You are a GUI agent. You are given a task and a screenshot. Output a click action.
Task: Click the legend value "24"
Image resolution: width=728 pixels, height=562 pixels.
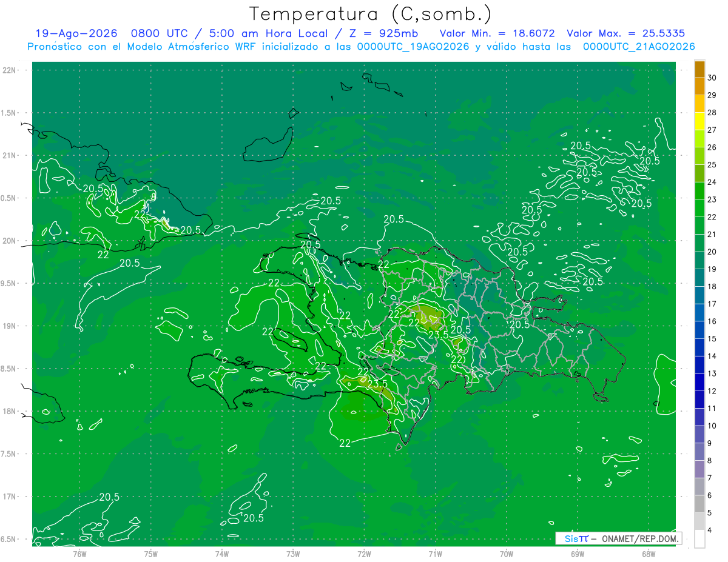712,182
